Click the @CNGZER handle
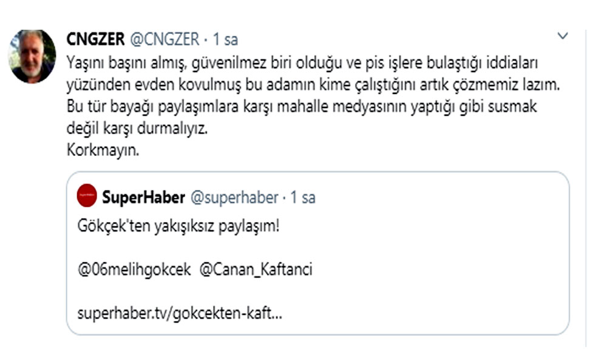The width and height of the screenshot is (607, 364). 164,39
